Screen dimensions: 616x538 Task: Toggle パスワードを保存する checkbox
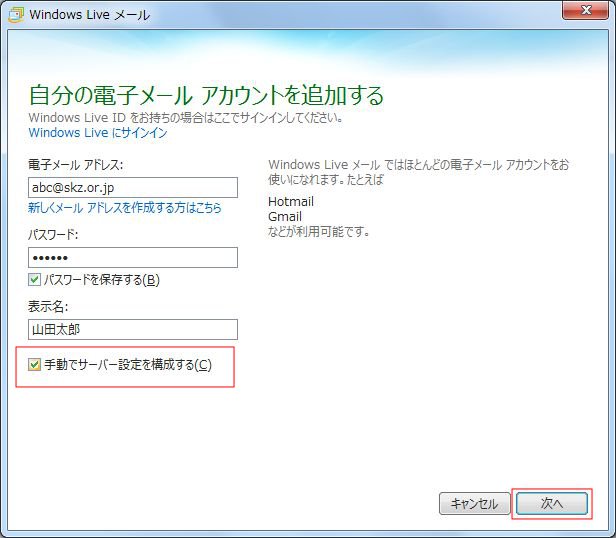[x=34, y=280]
